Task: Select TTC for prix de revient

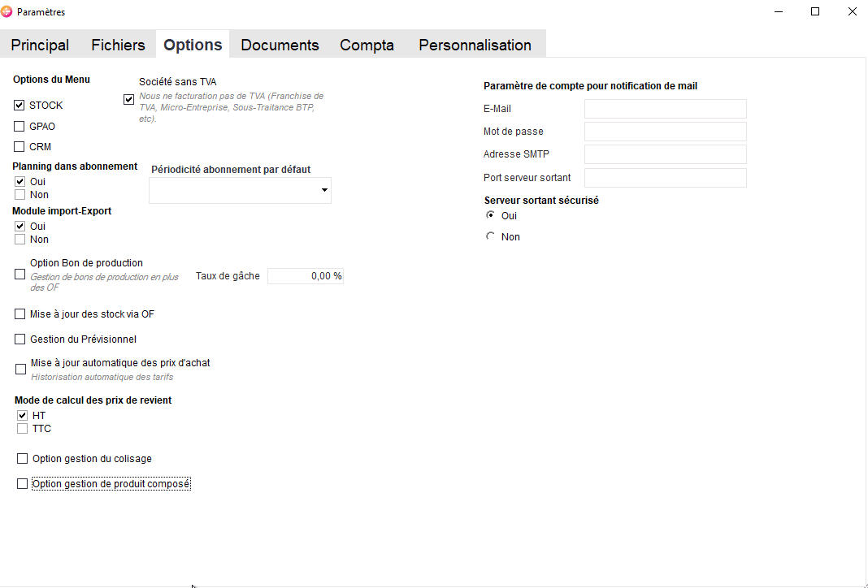Action: (22, 429)
